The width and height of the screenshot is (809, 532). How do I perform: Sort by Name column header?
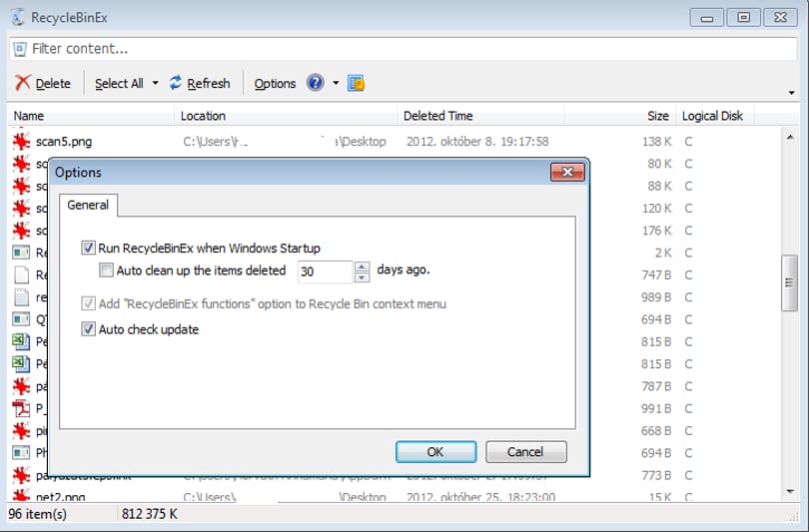coord(92,116)
